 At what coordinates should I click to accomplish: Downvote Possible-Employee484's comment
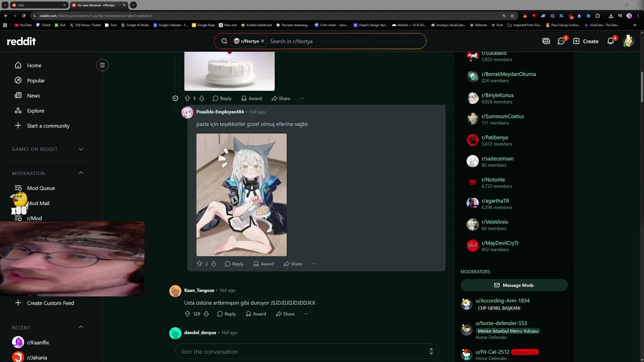pos(214,264)
